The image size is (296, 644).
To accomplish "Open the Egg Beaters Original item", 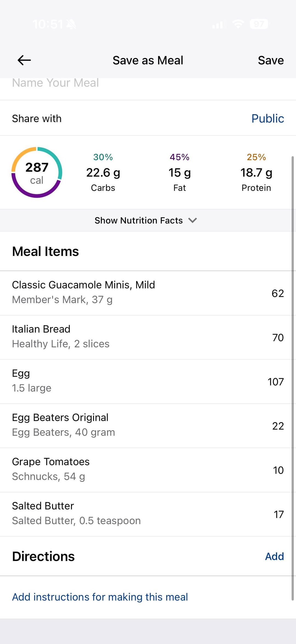I will [63, 425].
